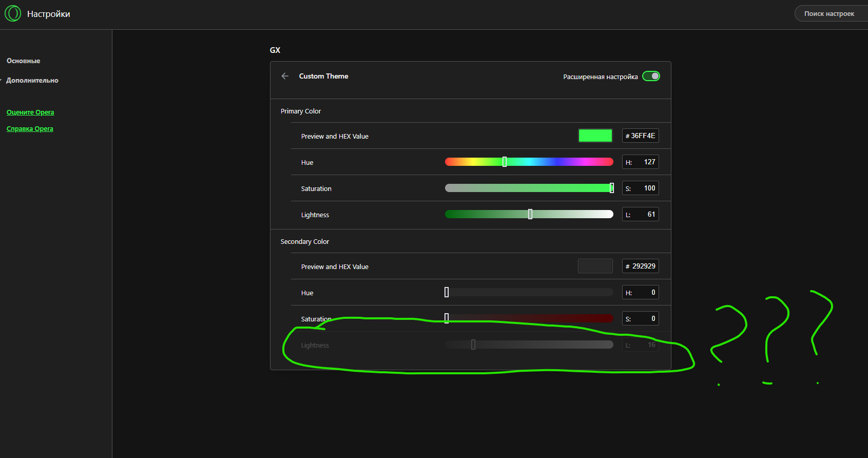This screenshot has width=868, height=458.
Task: Click the Поиск настроек search field
Action: [x=831, y=13]
